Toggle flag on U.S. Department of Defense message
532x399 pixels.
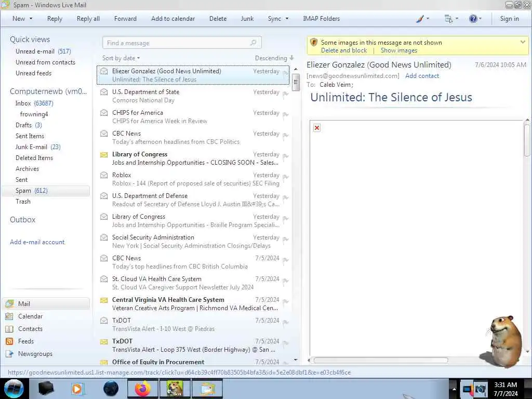(285, 198)
